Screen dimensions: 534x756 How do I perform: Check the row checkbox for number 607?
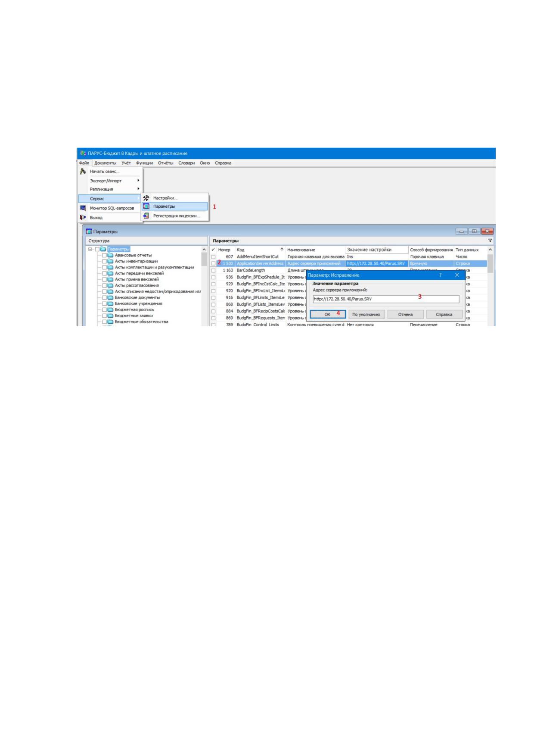pos(213,257)
